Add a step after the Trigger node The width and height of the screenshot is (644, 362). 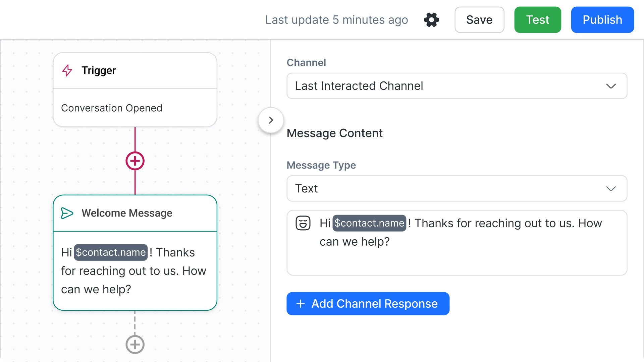[135, 161]
